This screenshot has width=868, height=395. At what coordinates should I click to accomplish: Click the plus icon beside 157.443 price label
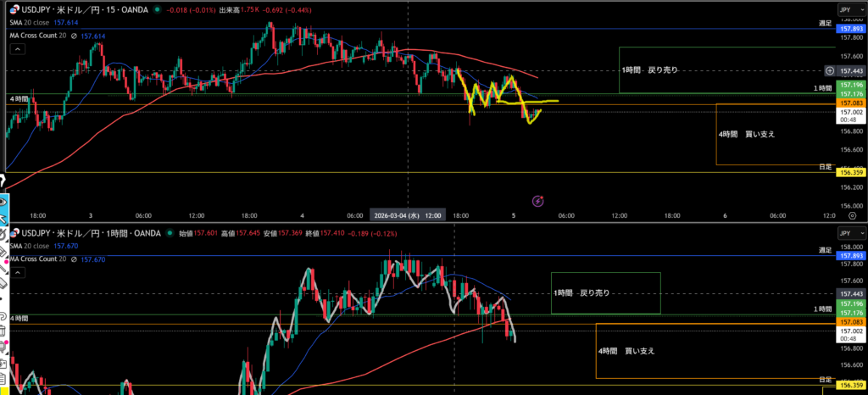click(x=830, y=71)
